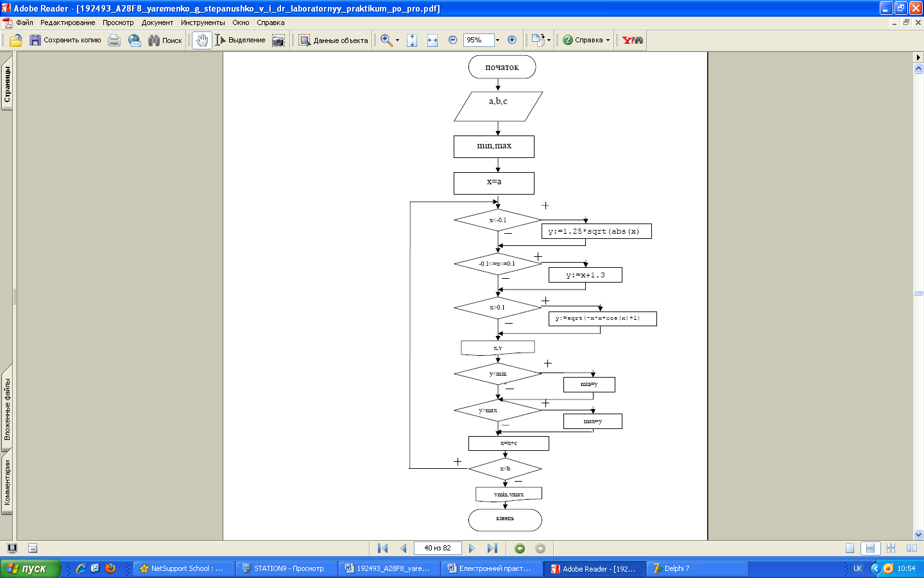Switch to STATION9 - Просмотр taskbar window

pyautogui.click(x=286, y=568)
